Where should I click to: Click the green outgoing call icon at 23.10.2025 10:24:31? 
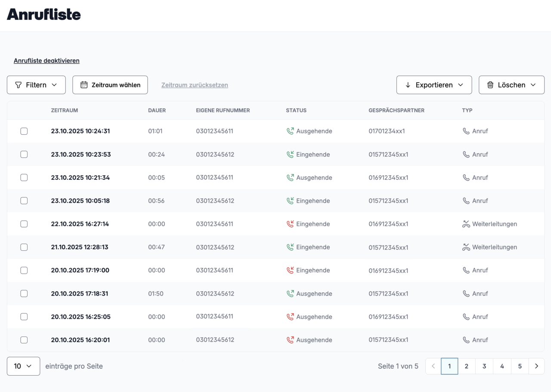[290, 131]
